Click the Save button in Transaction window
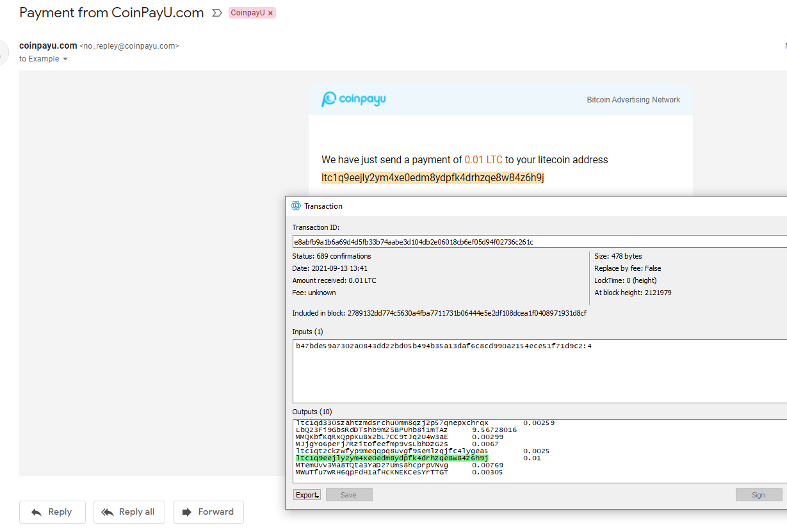 pyautogui.click(x=349, y=495)
